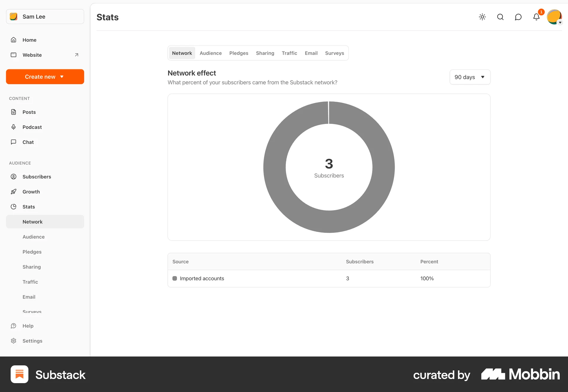Open the Podcast section in the sidebar
568x392 pixels.
pos(32,127)
